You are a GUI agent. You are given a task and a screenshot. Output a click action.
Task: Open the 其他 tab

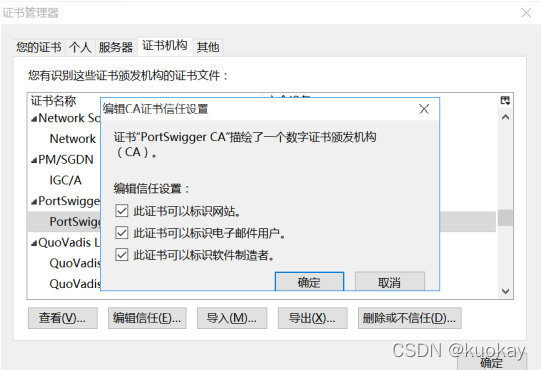pos(208,47)
